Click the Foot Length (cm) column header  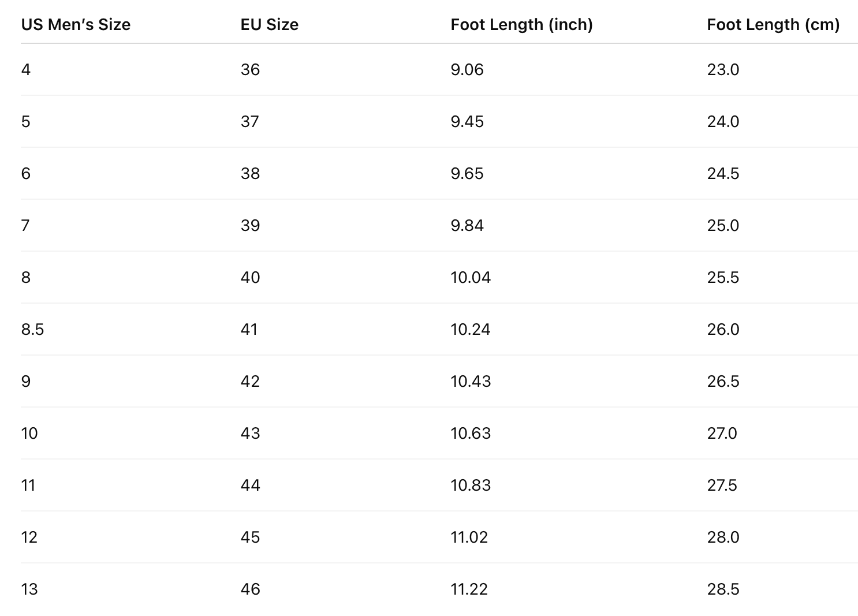[773, 25]
